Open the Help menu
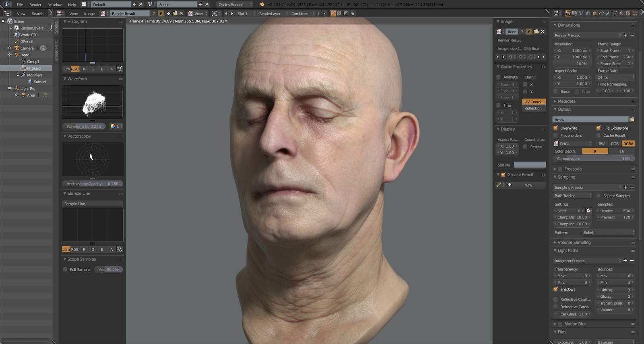The image size is (644, 344). click(72, 4)
